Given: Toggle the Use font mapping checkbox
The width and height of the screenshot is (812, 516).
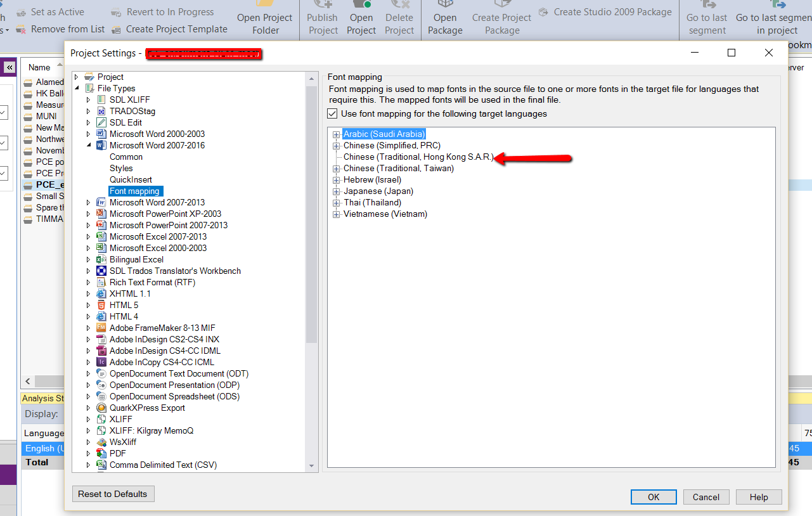Looking at the screenshot, I should coord(332,114).
